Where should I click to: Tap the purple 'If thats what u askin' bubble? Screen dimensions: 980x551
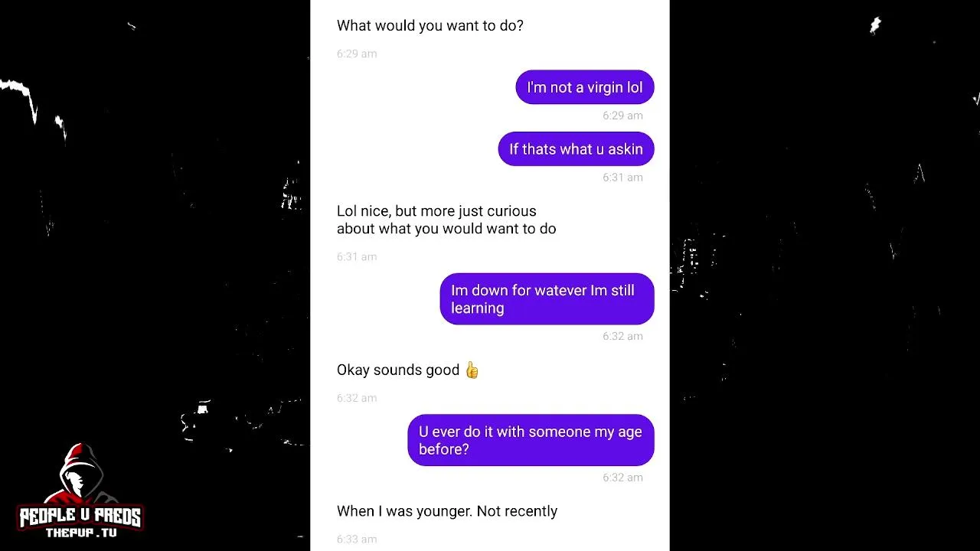tap(576, 149)
